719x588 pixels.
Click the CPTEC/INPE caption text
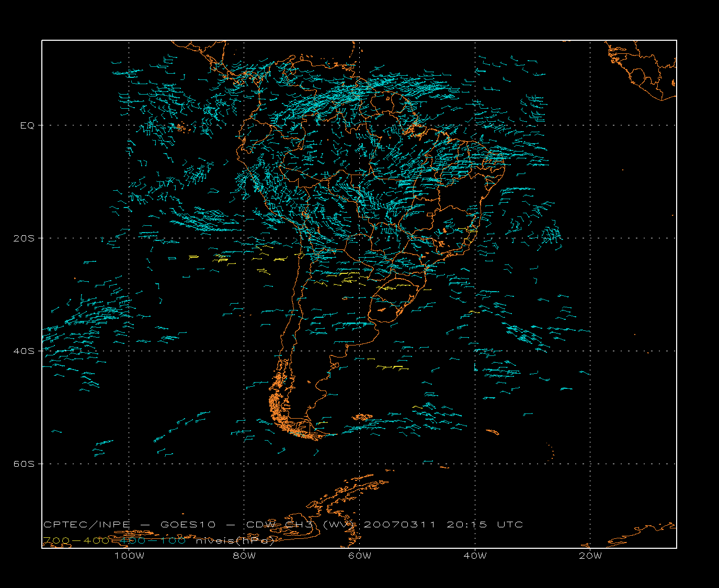[87, 524]
